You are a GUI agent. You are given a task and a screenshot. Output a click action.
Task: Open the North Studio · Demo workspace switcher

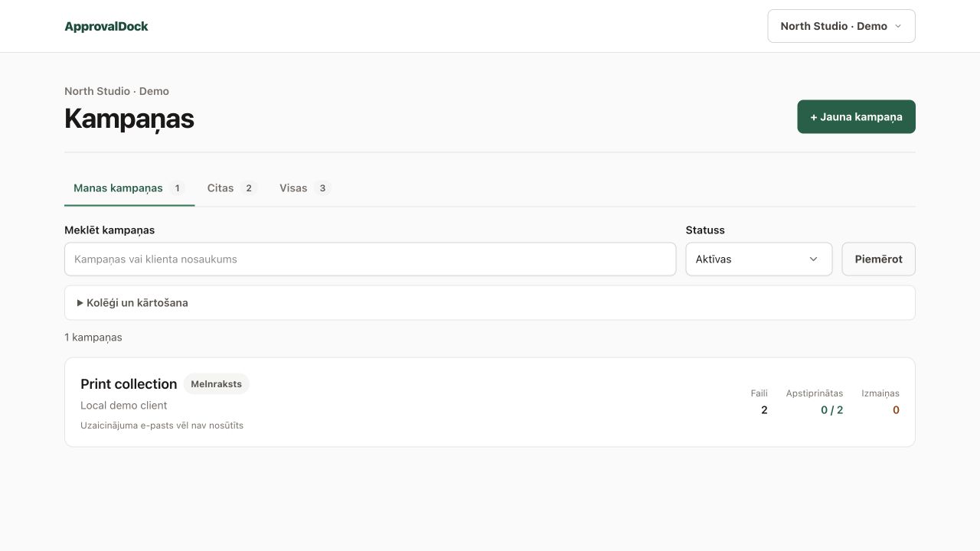(841, 26)
